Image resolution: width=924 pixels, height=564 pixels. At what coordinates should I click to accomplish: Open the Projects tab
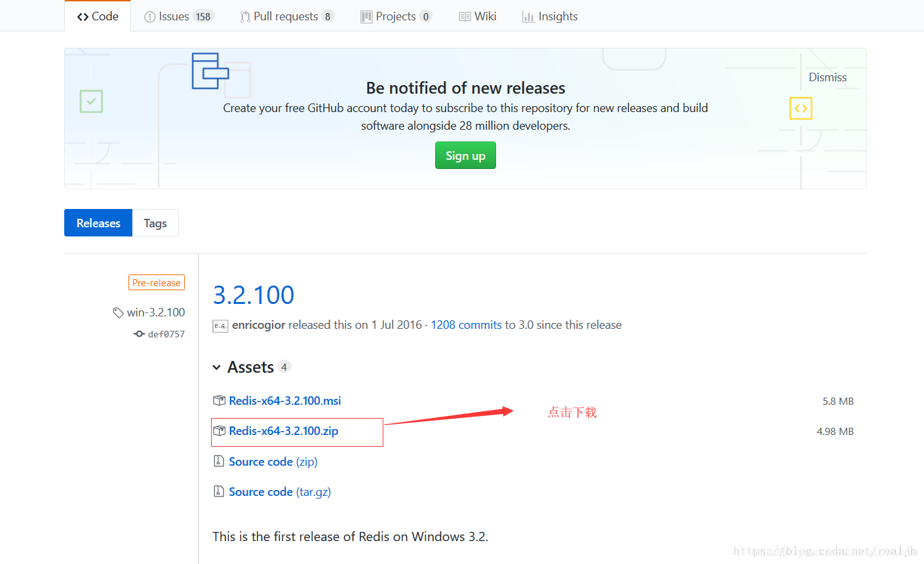[x=396, y=16]
